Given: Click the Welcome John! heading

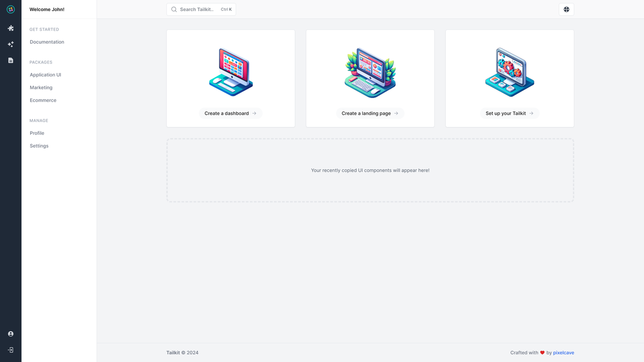Looking at the screenshot, I should point(47,10).
